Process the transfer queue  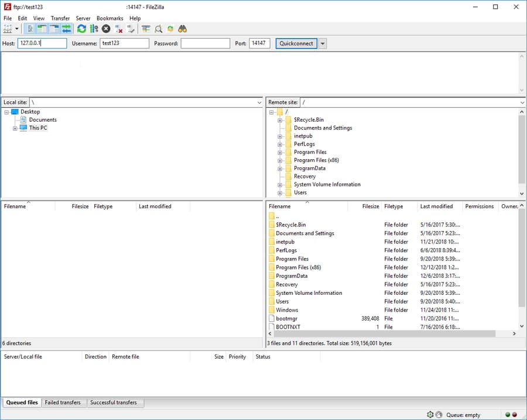point(93,29)
